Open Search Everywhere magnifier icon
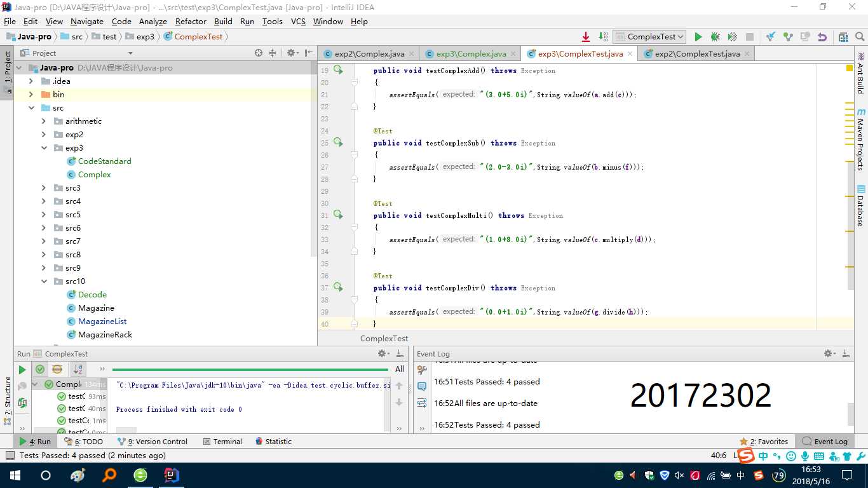 [860, 37]
